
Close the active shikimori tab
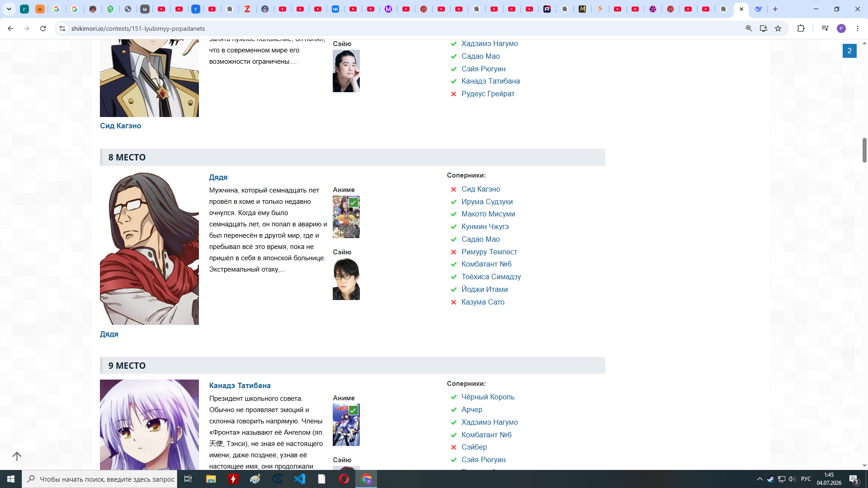point(741,9)
